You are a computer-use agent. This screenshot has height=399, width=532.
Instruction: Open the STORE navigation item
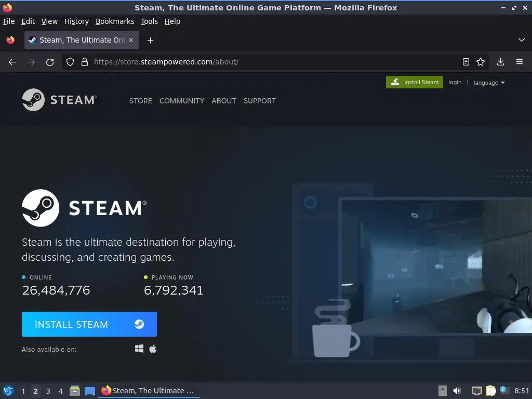click(140, 101)
